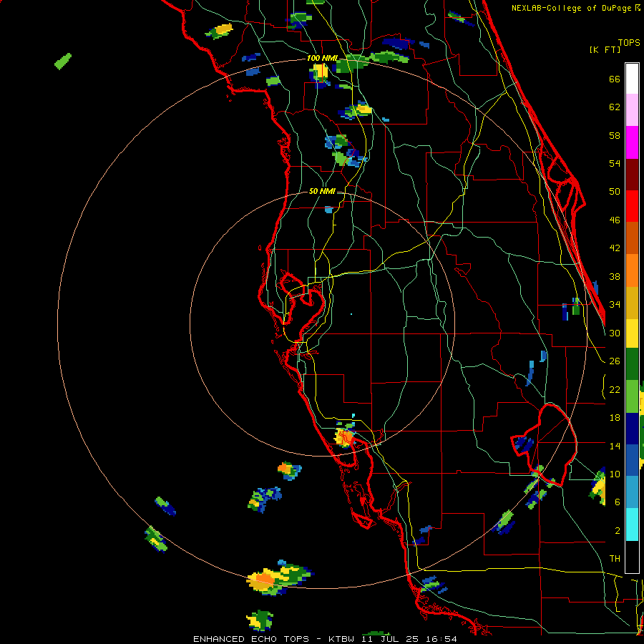Click the yellow legend color swatch

click(632, 333)
